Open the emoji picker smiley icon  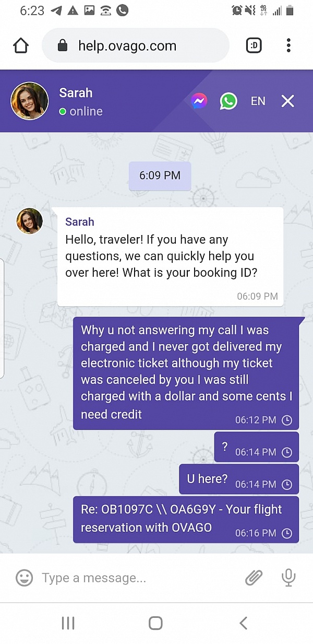point(24,578)
